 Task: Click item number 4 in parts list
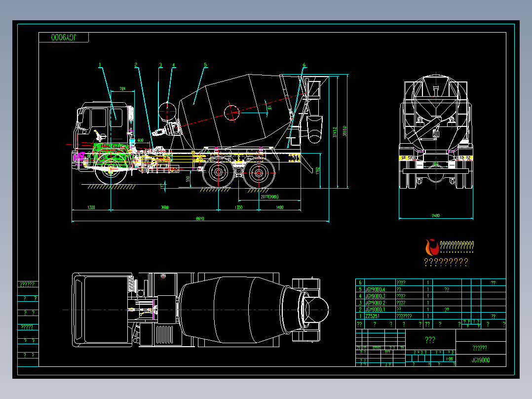click(x=360, y=296)
